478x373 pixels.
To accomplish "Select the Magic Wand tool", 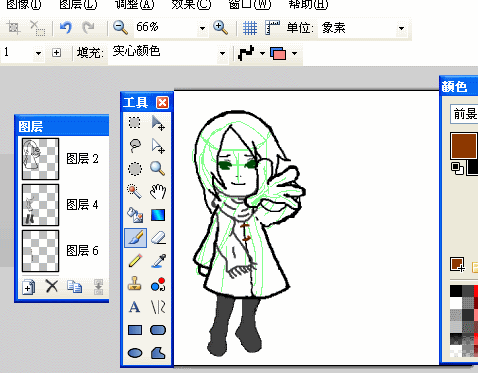I will 135,192.
